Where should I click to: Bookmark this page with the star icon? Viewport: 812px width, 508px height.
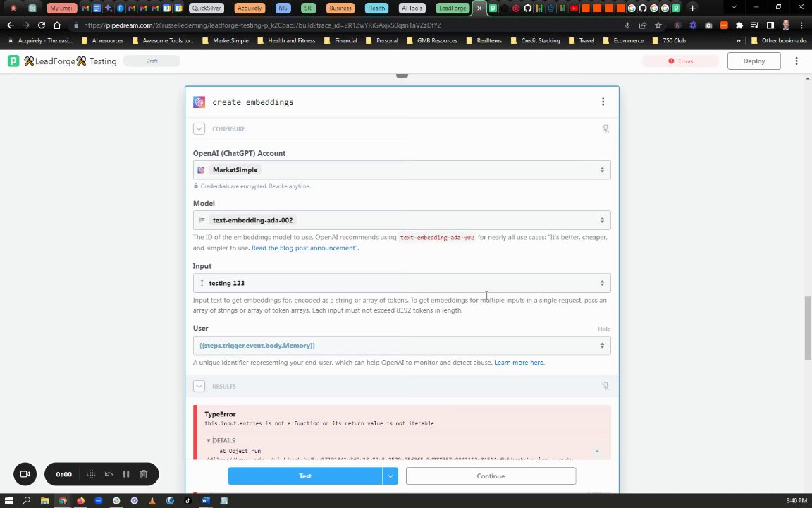[x=658, y=25]
